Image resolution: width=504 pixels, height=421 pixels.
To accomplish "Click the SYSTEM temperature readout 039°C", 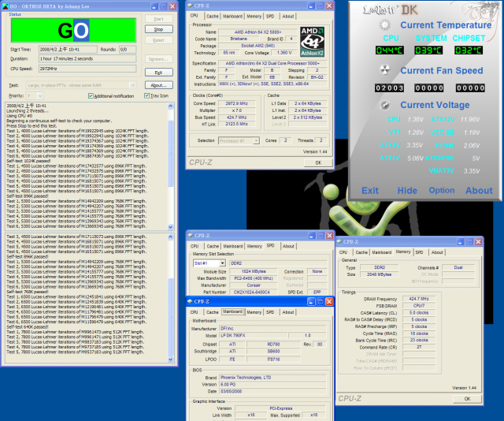I will point(428,50).
